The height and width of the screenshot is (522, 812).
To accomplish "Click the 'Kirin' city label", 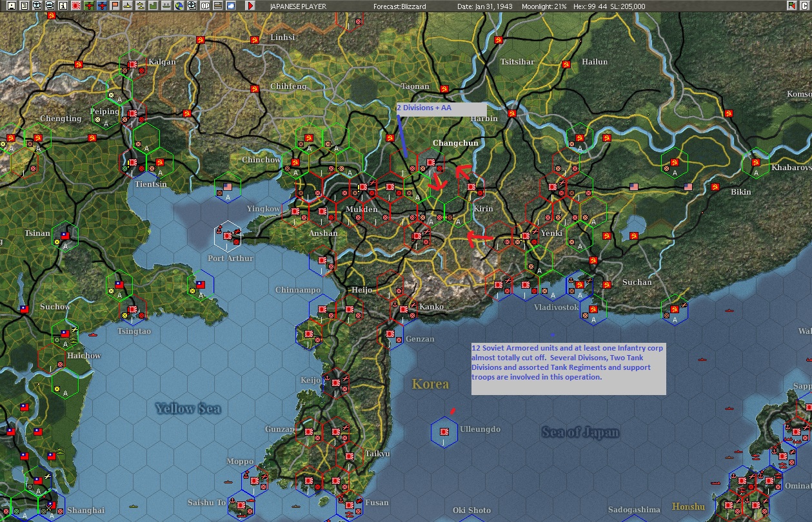I will (482, 209).
